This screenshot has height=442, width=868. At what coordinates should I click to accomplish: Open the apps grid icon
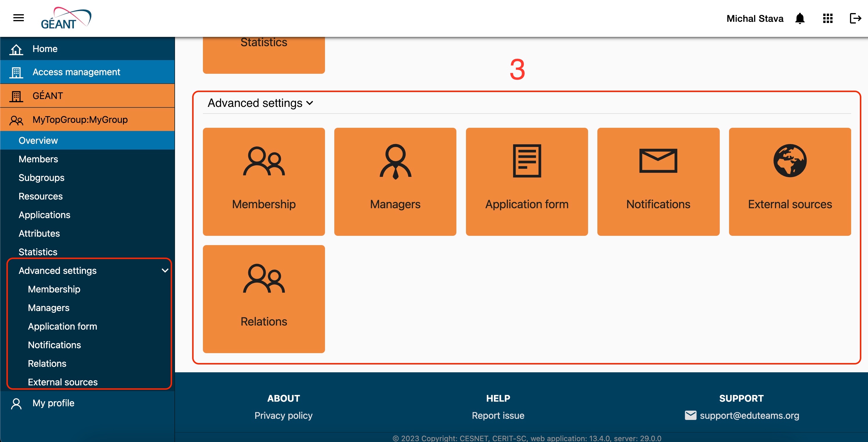click(828, 18)
